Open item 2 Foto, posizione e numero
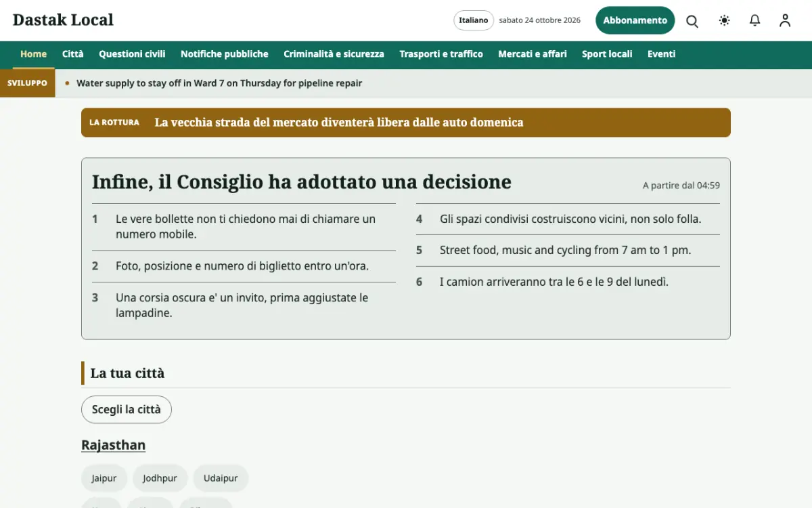 pyautogui.click(x=244, y=266)
